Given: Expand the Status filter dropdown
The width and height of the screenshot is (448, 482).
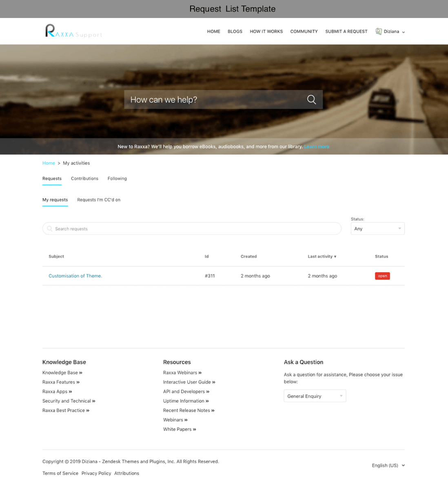Looking at the screenshot, I should coord(377,229).
